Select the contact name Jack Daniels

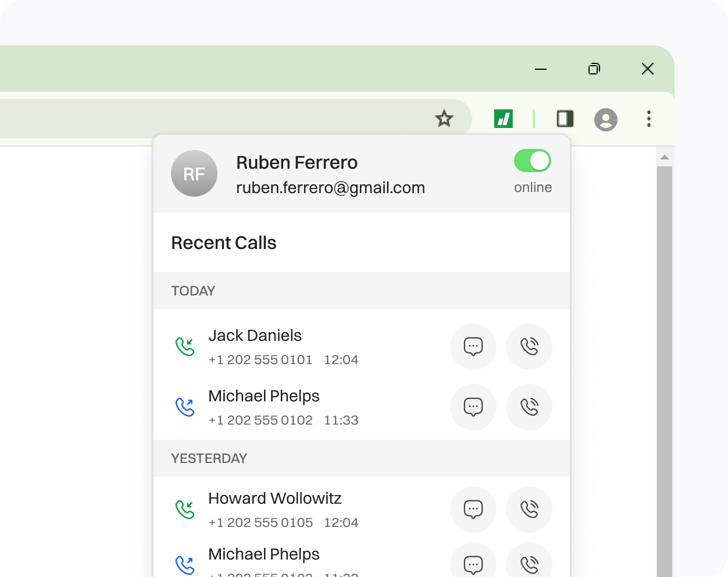(x=255, y=335)
